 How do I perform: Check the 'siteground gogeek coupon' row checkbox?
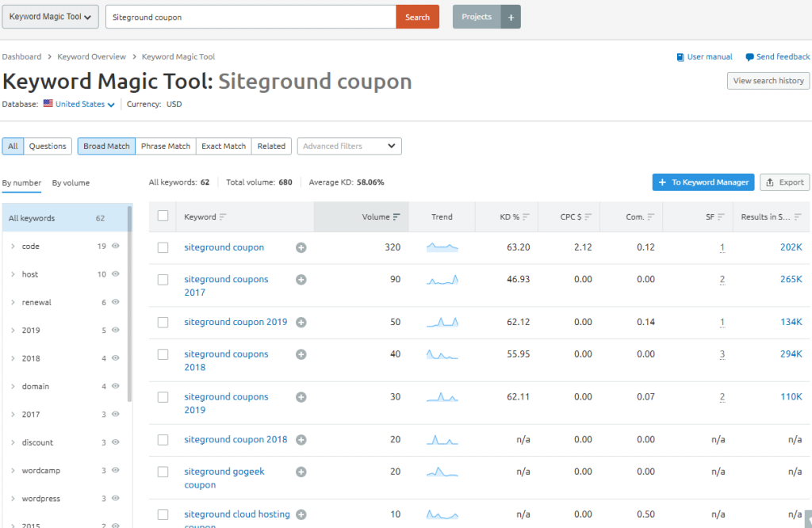click(x=163, y=472)
